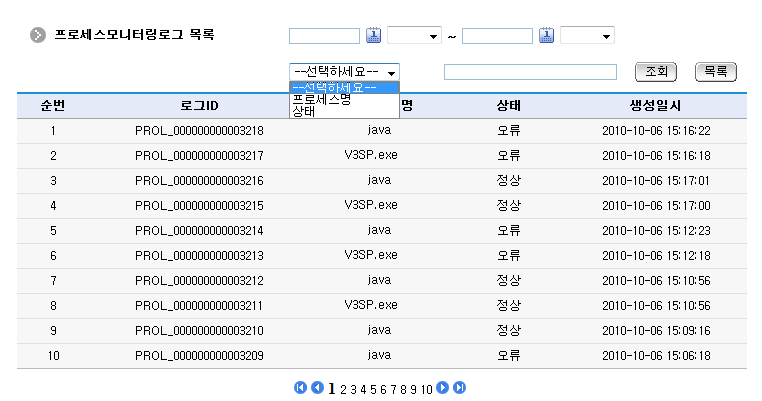This screenshot has height=401, width=762.
Task: Click the start date input field
Action: pos(324,36)
